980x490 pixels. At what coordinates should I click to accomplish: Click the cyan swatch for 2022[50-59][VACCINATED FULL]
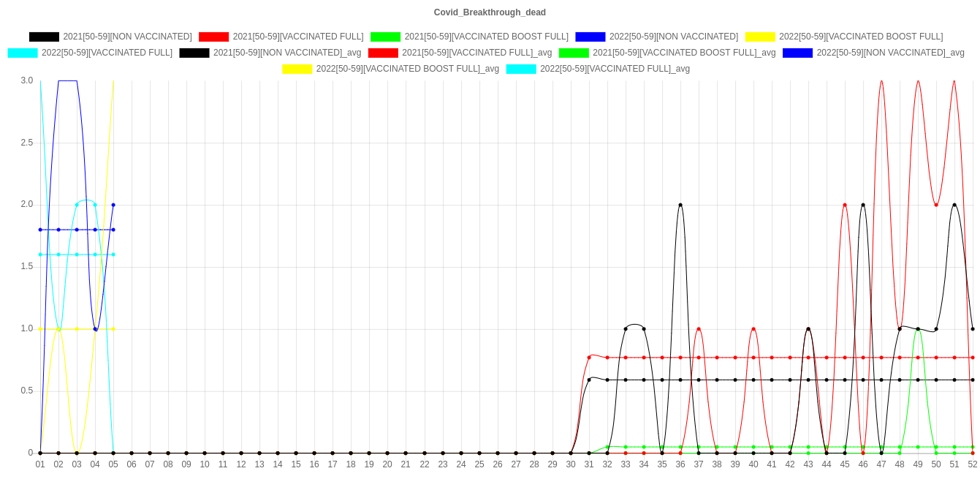(22, 53)
